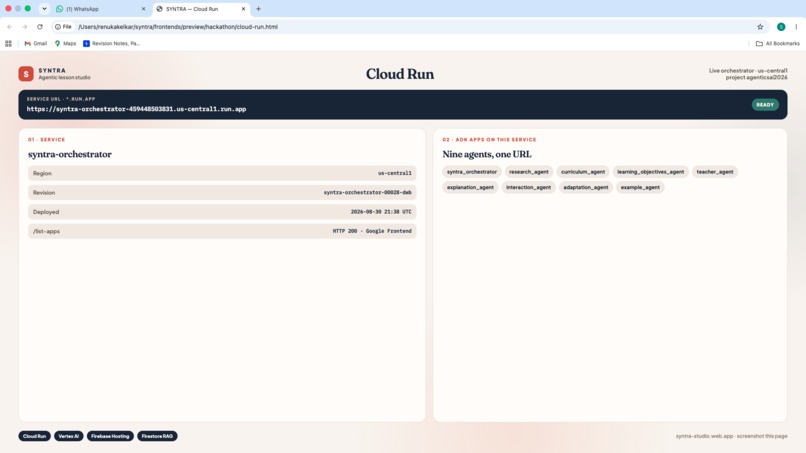Click the service URL run.app text
This screenshot has height=453, width=806.
pos(136,109)
